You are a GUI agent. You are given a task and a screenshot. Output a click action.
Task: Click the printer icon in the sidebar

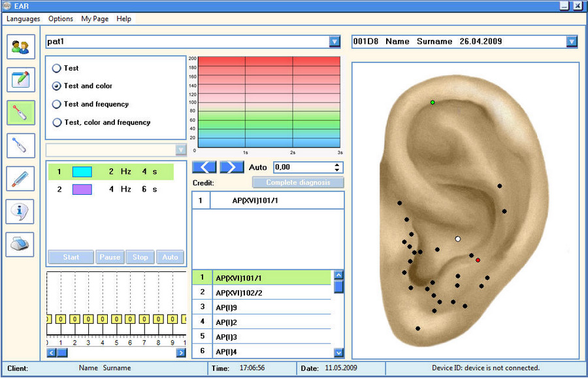[x=20, y=245]
